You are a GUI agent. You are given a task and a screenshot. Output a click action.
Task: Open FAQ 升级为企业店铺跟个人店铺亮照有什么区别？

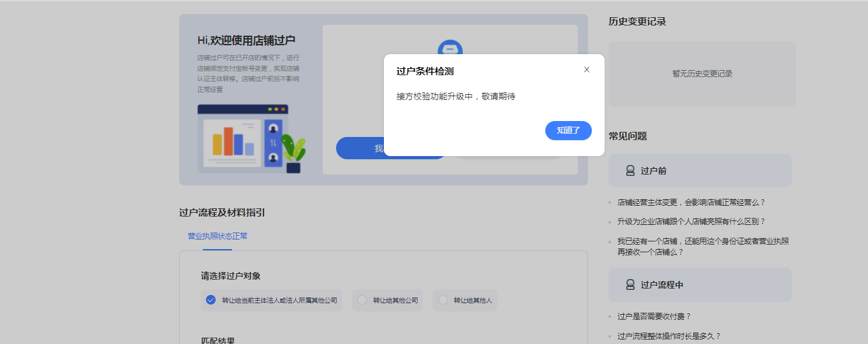pyautogui.click(x=691, y=222)
